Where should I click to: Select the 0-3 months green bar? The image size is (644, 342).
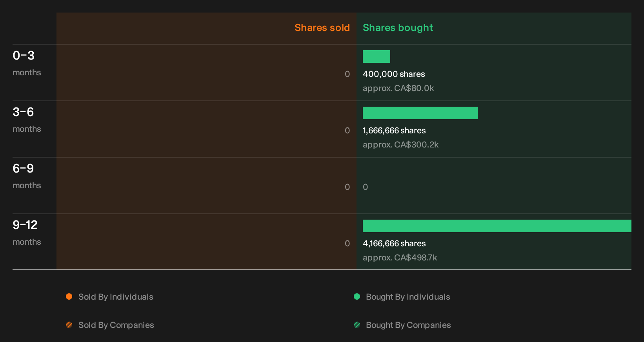point(377,56)
